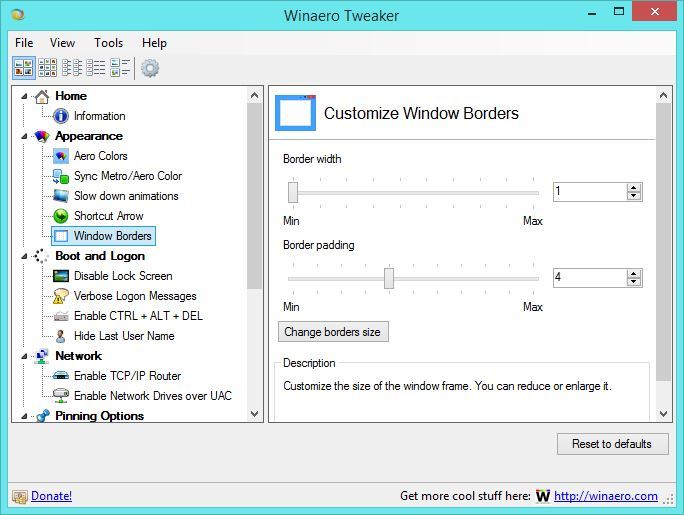
Task: Increase Border width with up spinner
Action: click(x=633, y=188)
